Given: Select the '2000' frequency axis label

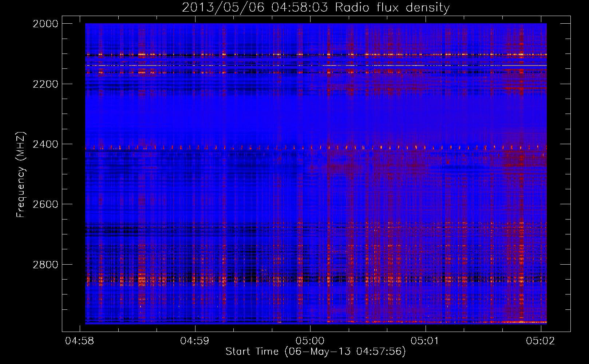Looking at the screenshot, I should (46, 24).
